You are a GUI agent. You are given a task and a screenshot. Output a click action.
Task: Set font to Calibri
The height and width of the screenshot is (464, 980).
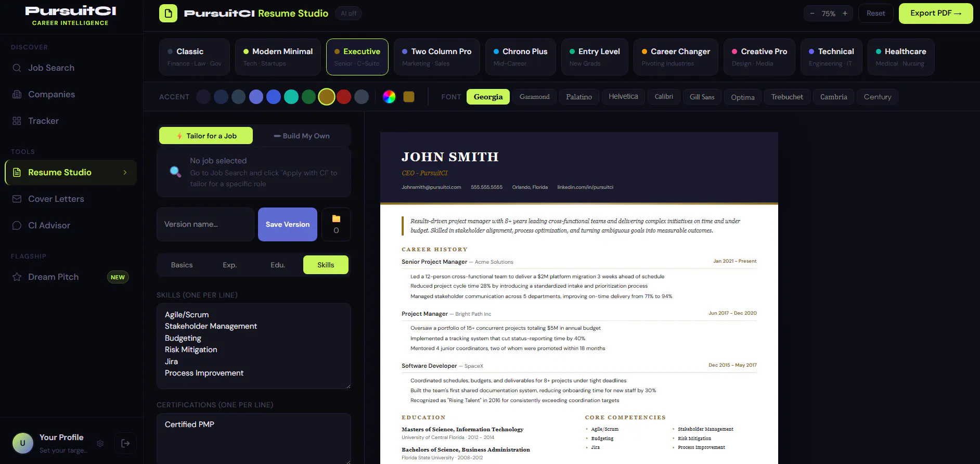[x=664, y=97]
